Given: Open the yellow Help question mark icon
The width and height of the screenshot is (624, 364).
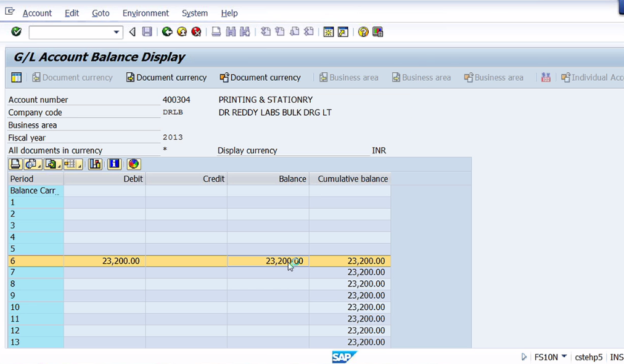Looking at the screenshot, I should coord(363,32).
